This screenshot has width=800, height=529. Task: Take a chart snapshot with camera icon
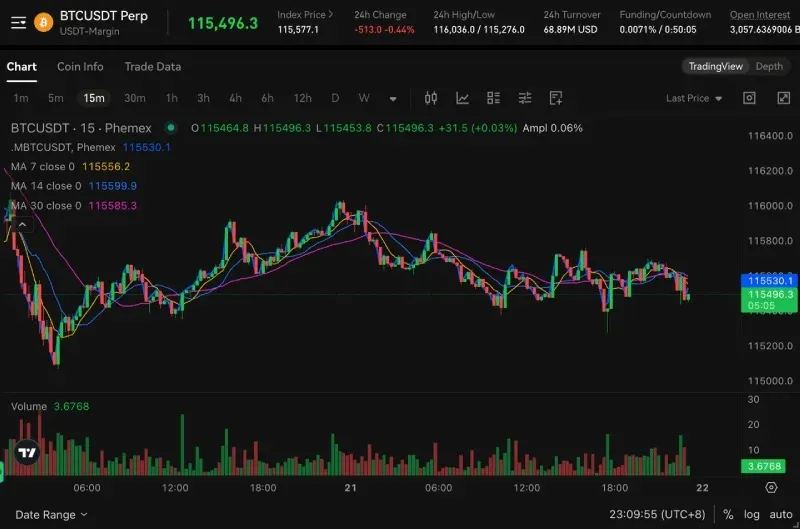[x=749, y=98]
